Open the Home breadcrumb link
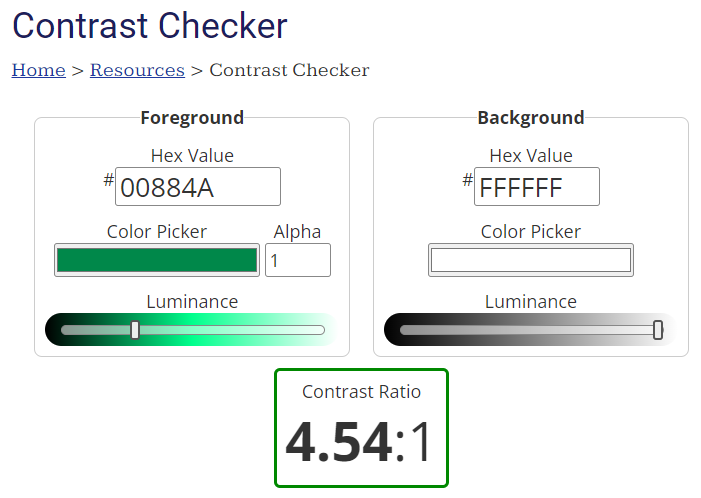701x498 pixels. (38, 71)
